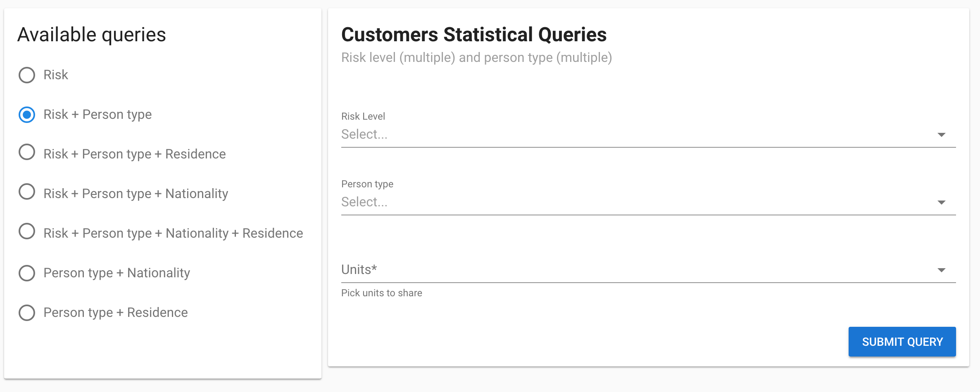This screenshot has width=980, height=392.
Task: Click the Risk level and person type subtitle
Action: (476, 58)
